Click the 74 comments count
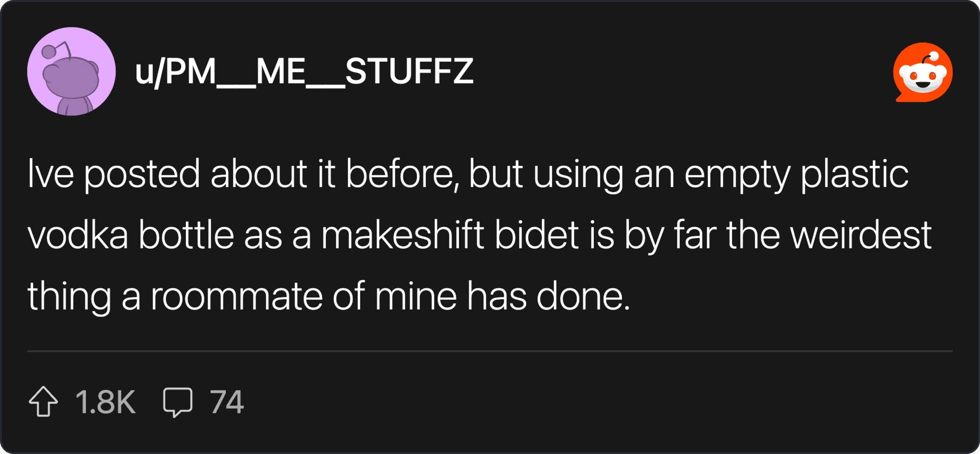 tap(227, 402)
